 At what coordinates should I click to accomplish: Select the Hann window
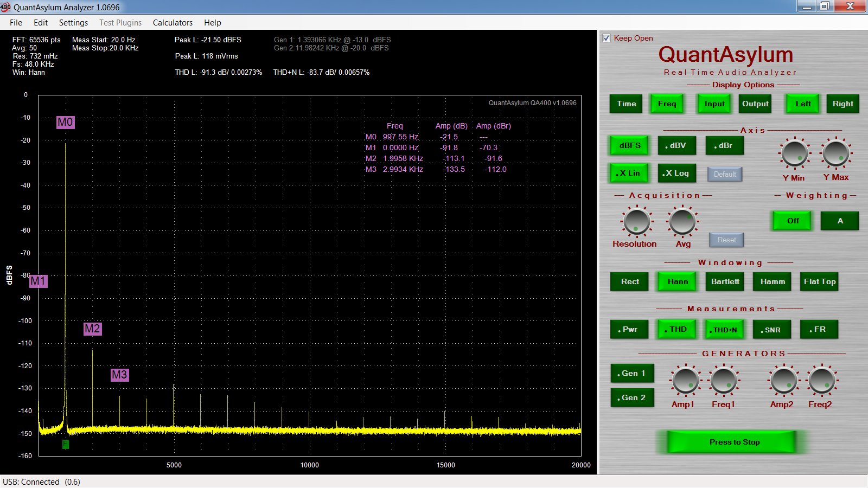coord(677,281)
